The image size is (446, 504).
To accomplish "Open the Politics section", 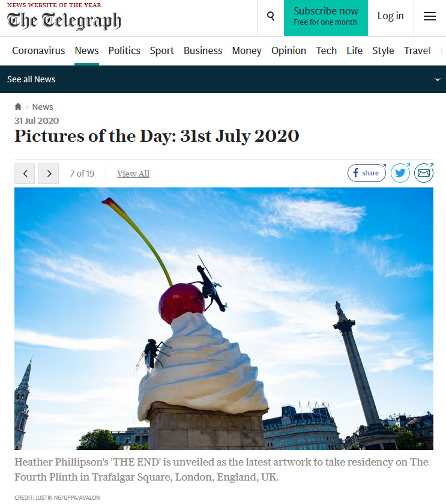I will (x=124, y=50).
